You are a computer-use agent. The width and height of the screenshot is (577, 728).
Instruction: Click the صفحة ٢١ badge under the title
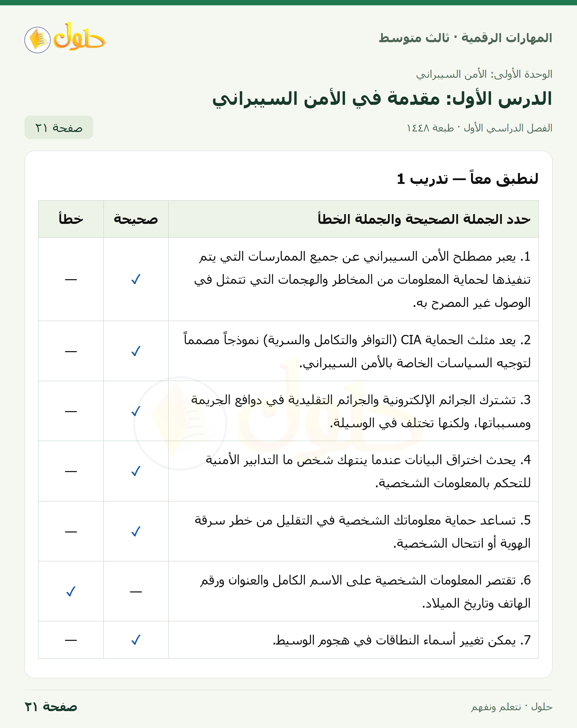pos(59,127)
